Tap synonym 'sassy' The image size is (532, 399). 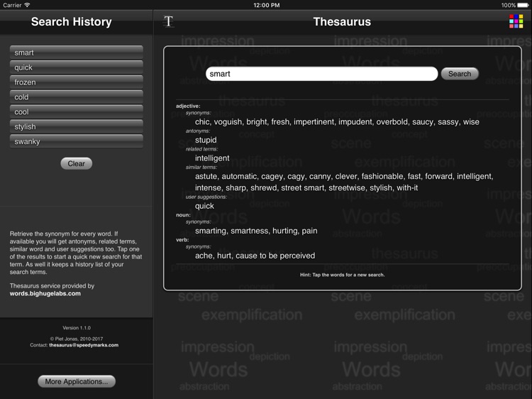[448, 122]
